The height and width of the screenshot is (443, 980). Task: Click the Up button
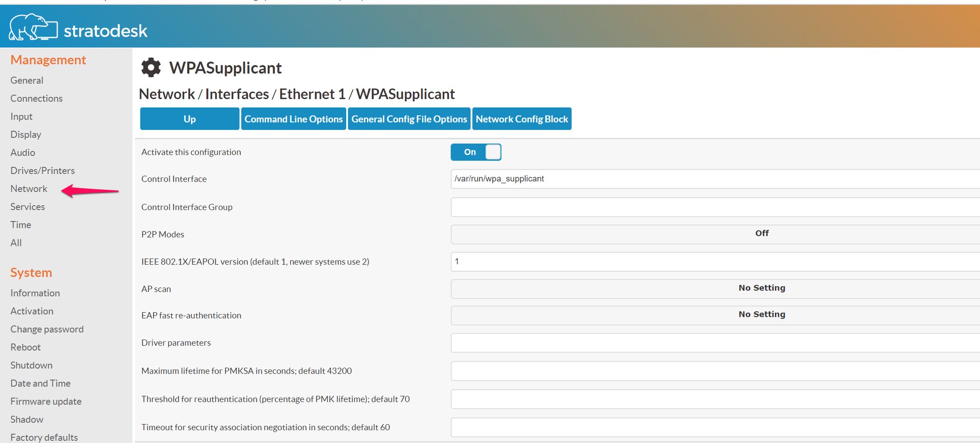pyautogui.click(x=189, y=119)
